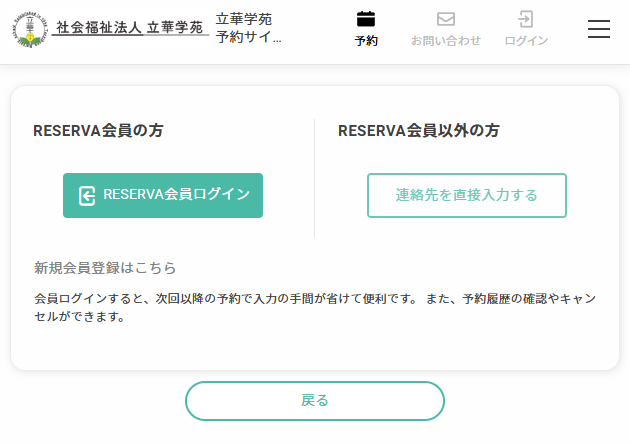Open the 予約 calendar tab

(x=366, y=29)
